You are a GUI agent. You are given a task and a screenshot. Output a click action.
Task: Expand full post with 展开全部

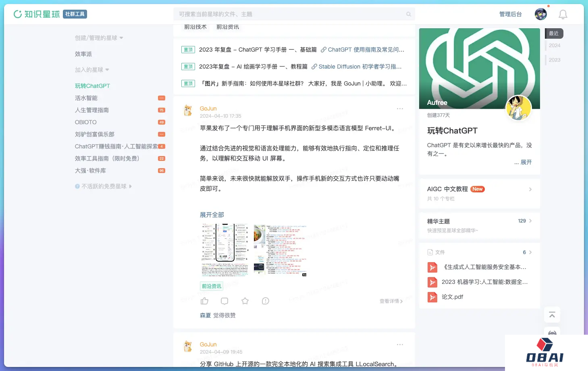tap(212, 215)
